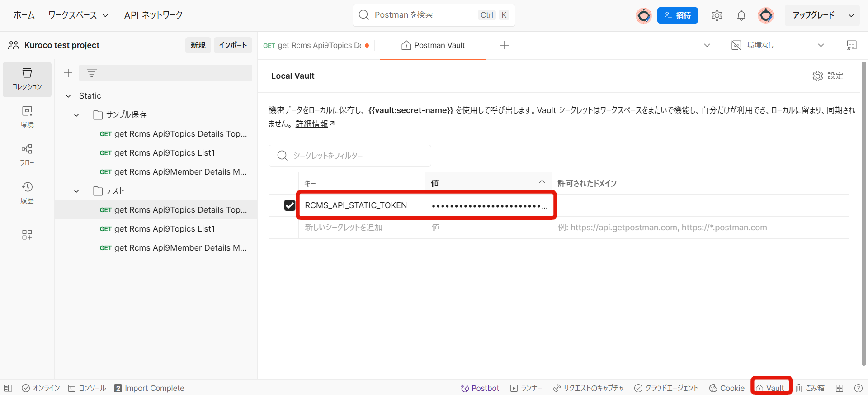Sort by the 値 column arrow
Viewport: 868px width, 395px height.
click(542, 183)
